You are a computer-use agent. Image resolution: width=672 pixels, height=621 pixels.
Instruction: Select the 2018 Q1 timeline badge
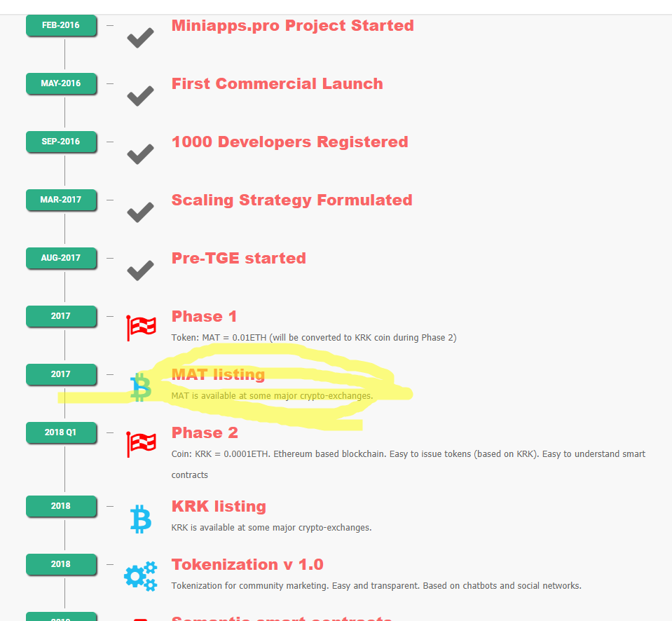pyautogui.click(x=61, y=432)
